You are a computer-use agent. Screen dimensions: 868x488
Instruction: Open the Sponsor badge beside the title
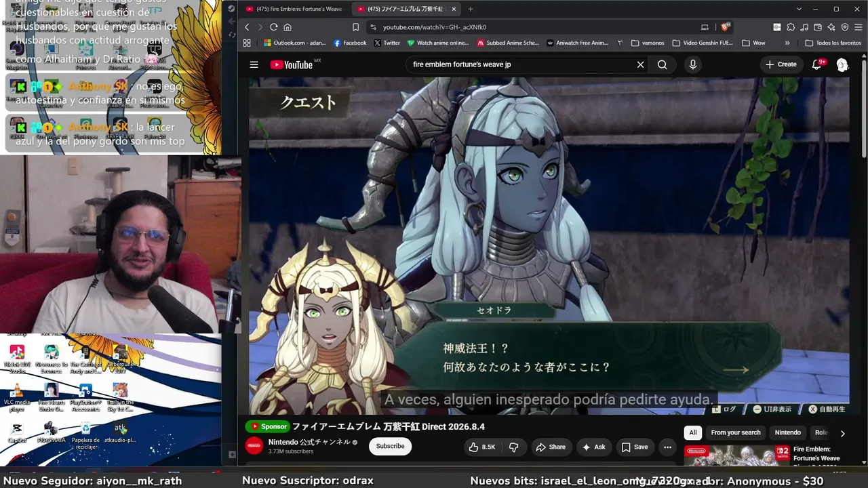(x=269, y=426)
